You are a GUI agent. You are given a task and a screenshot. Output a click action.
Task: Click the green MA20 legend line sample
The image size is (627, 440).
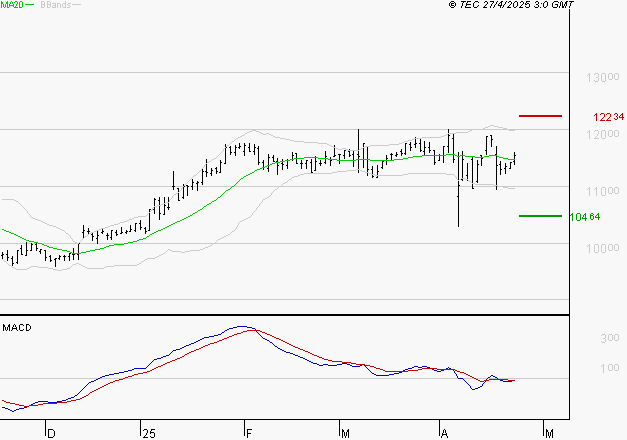click(30, 6)
